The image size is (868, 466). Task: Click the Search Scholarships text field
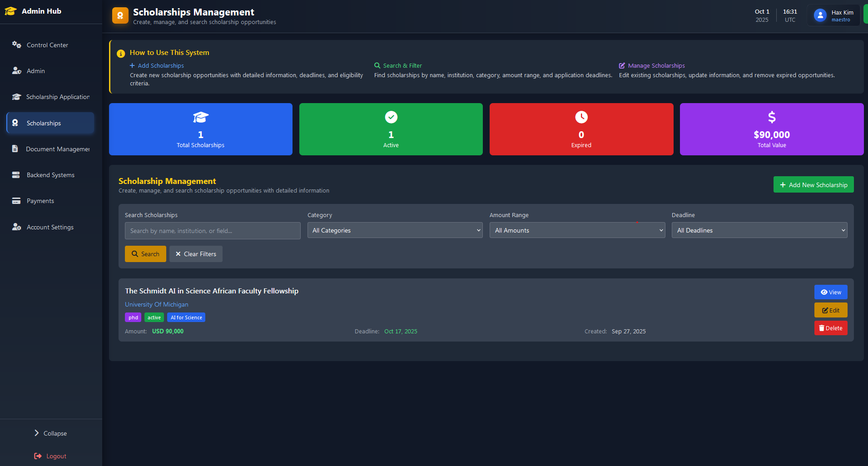(212, 231)
